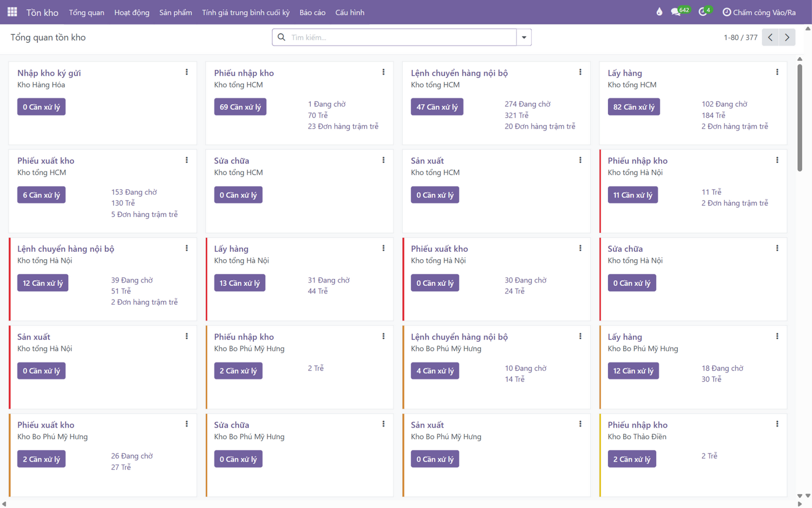Image resolution: width=812 pixels, height=508 pixels.
Task: Open the Tổng quan menu
Action: 87,12
